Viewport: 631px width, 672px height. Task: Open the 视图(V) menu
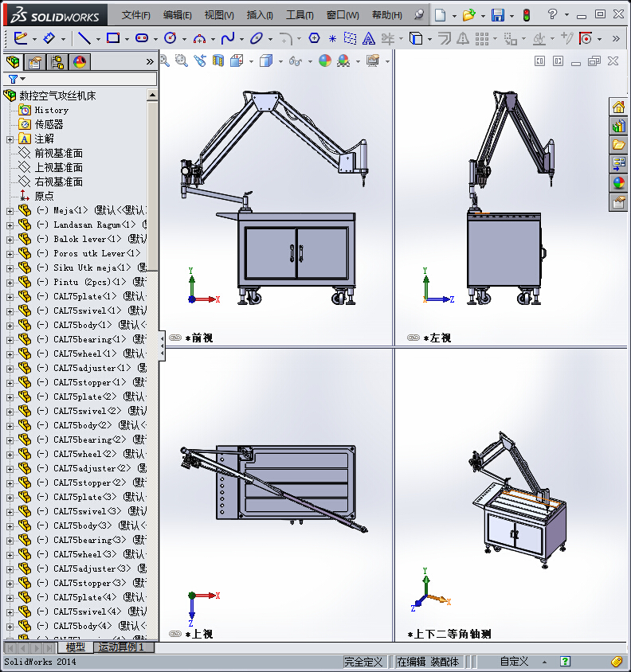[x=219, y=15]
